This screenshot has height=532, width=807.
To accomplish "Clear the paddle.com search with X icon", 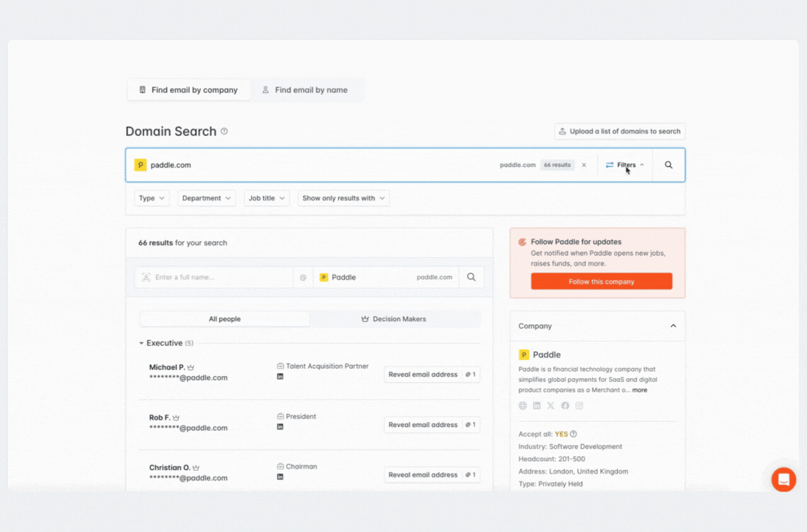I will (584, 166).
